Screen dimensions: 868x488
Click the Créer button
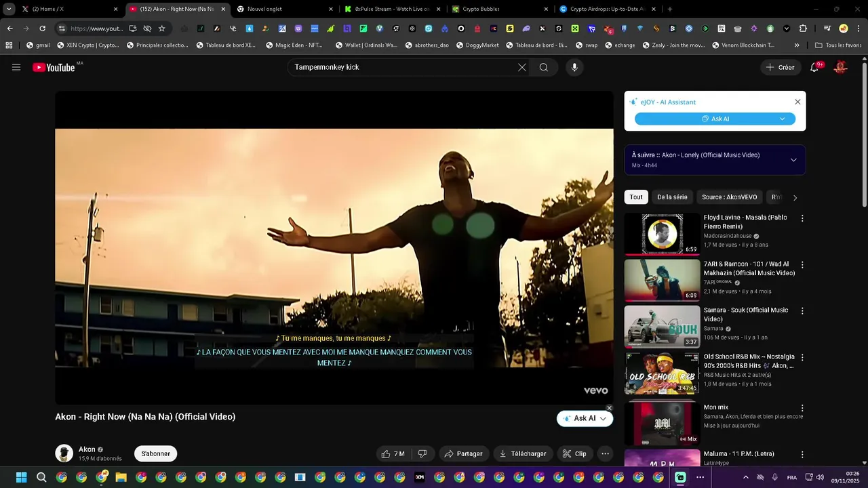[x=780, y=67]
